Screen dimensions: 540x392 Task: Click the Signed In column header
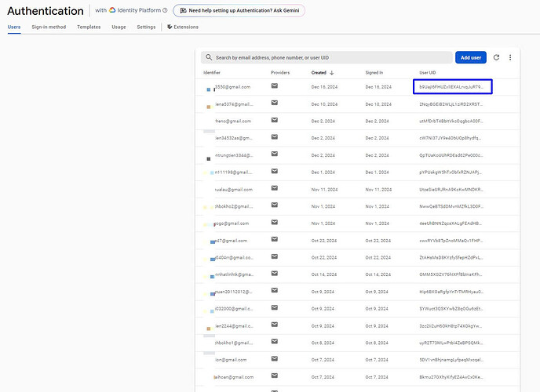(374, 72)
